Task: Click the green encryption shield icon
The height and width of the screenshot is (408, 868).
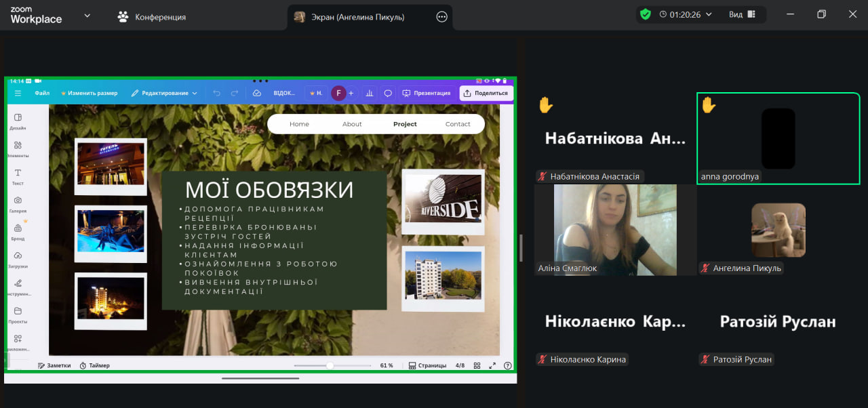Action: pos(645,14)
